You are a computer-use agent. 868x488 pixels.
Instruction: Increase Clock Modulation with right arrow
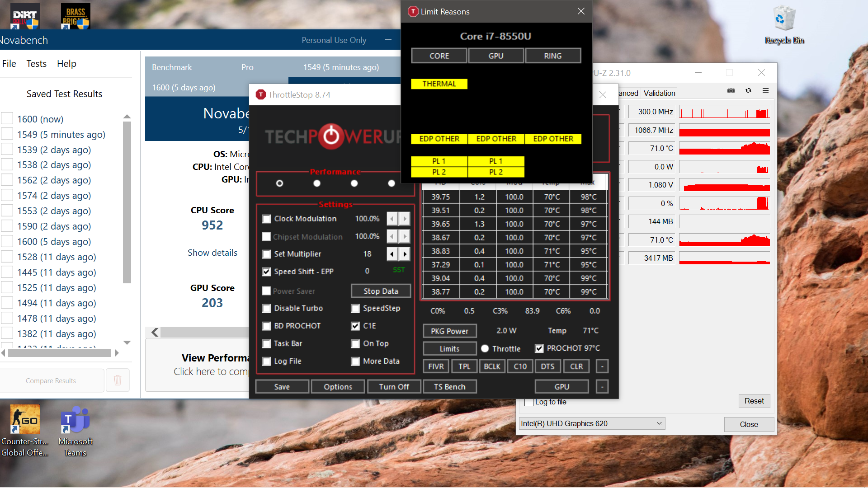(405, 219)
